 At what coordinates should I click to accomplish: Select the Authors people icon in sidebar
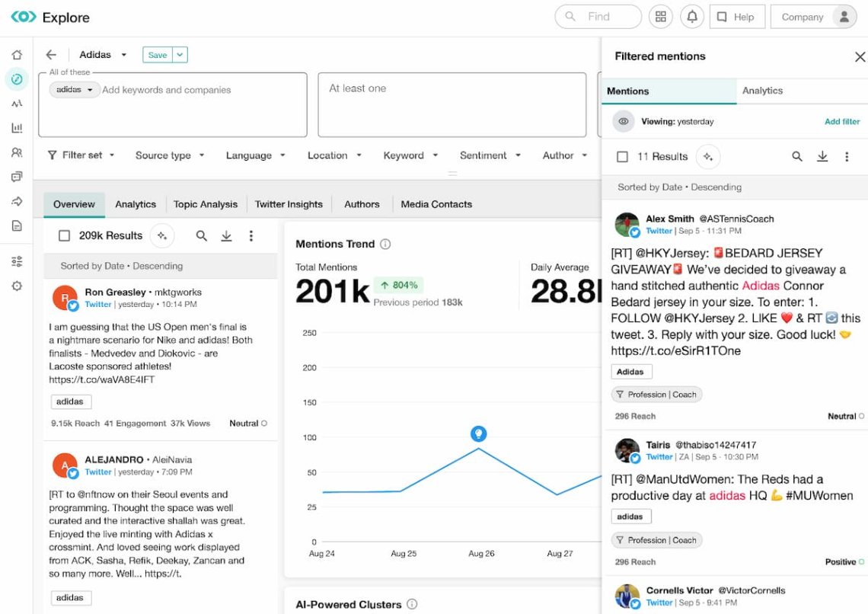click(x=17, y=152)
